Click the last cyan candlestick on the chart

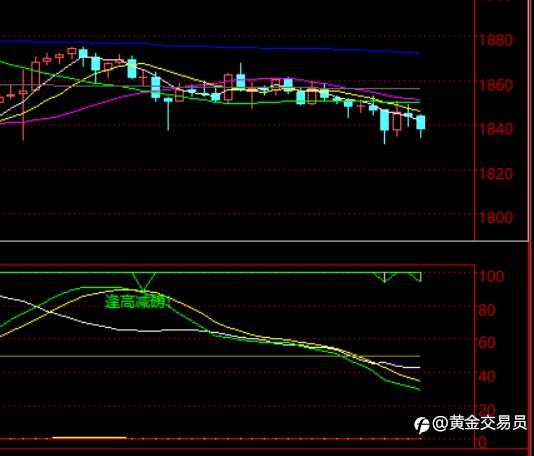pos(421,122)
